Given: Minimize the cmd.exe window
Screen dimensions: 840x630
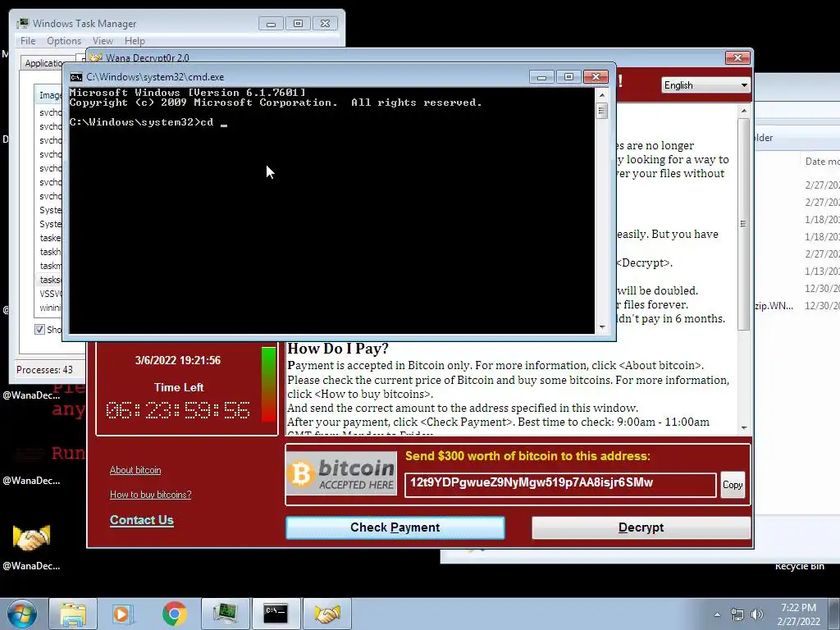Looking at the screenshot, I should tap(541, 77).
